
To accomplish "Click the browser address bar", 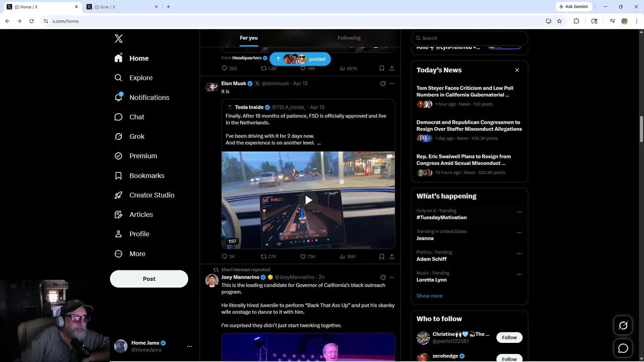I will (x=292, y=21).
